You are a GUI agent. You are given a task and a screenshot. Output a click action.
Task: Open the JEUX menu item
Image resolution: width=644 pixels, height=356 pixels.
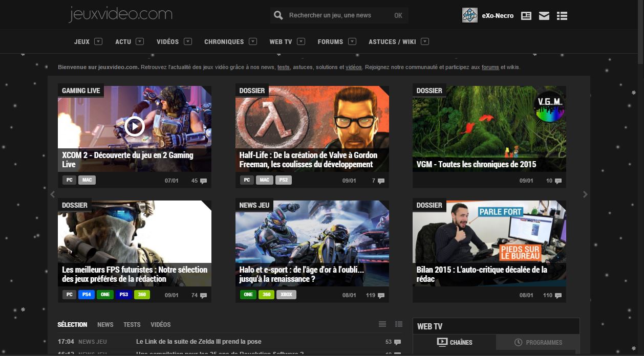[x=82, y=42]
